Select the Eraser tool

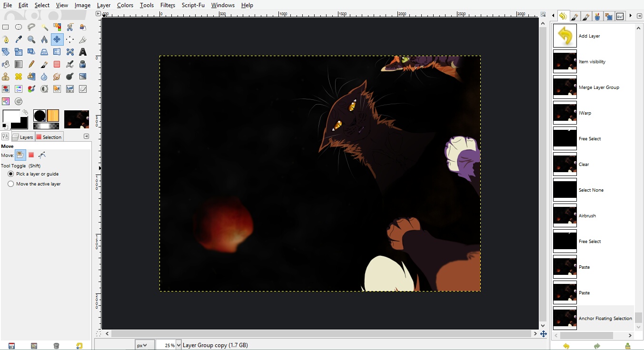[57, 64]
